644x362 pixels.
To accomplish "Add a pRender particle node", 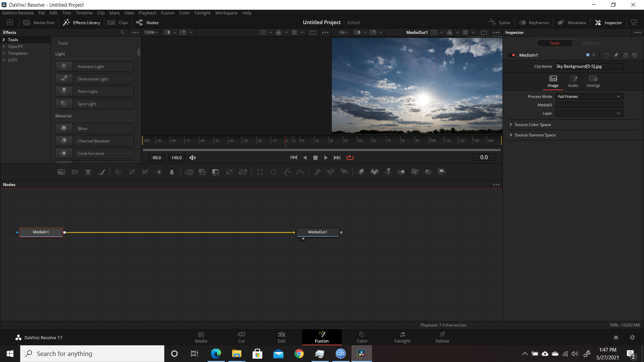I will 344,172.
